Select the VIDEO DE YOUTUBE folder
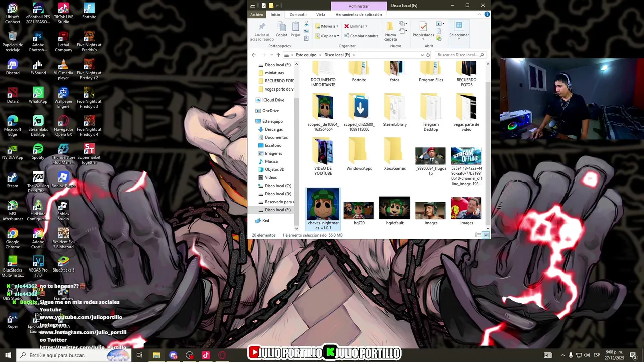Viewport: 644px width, 362px height. point(323,156)
